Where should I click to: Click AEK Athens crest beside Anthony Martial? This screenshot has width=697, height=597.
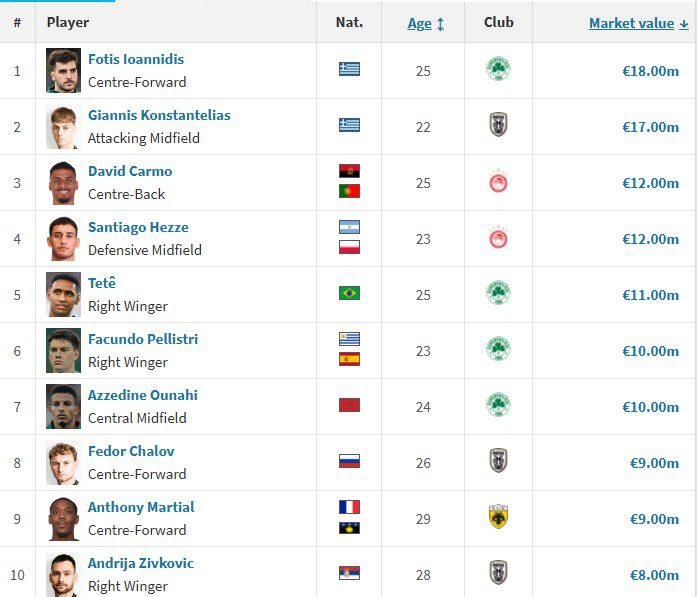[x=498, y=518]
